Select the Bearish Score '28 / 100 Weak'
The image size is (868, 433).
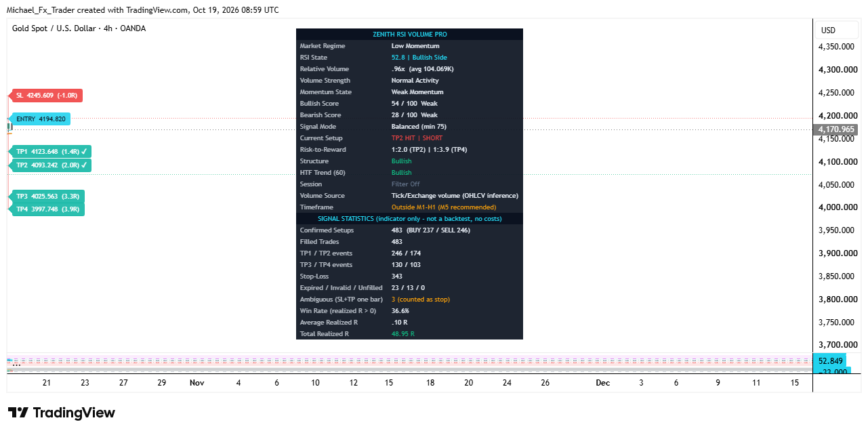[415, 115]
